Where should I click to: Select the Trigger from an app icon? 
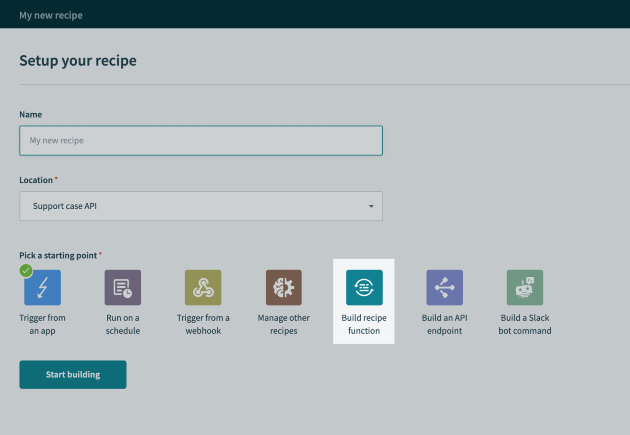point(42,288)
